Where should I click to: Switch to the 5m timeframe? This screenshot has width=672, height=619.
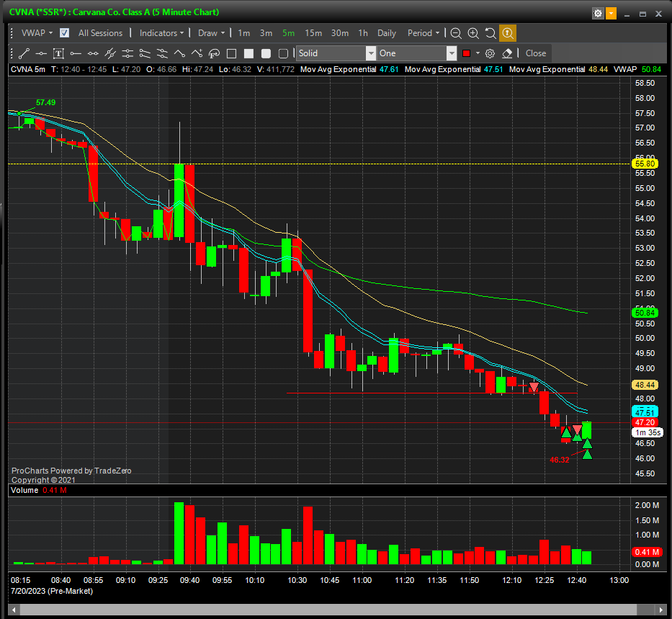click(288, 33)
